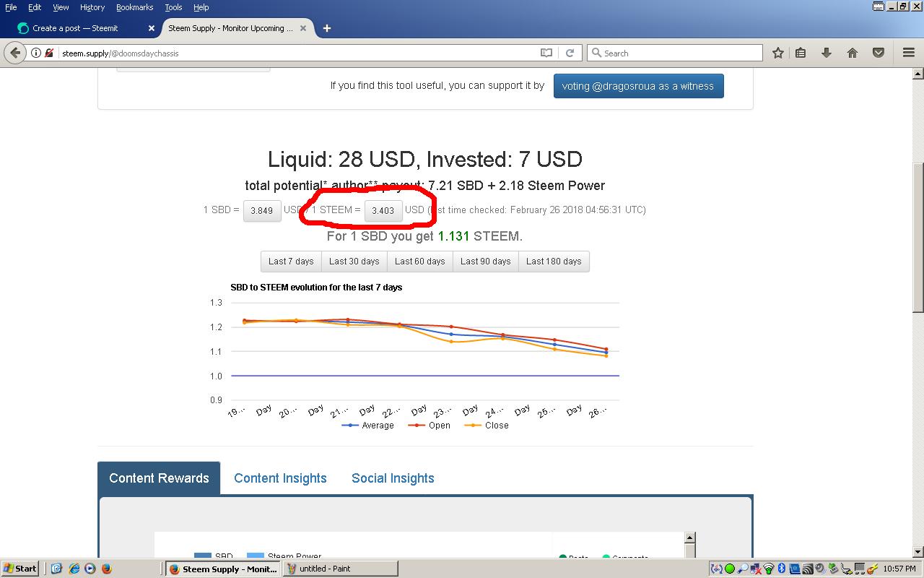924x578 pixels.
Task: Click the inner chart panel scroll-up arrow
Action: pos(689,538)
